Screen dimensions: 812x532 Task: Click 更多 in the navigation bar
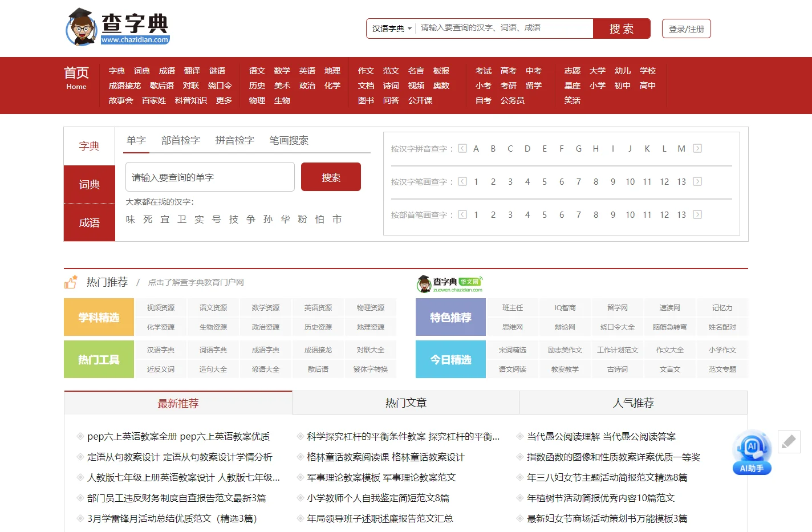tap(224, 100)
